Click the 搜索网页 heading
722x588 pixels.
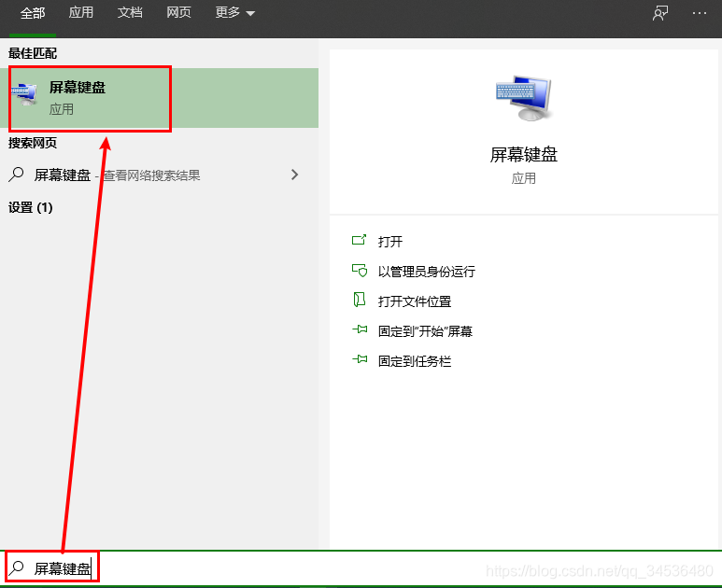point(33,143)
